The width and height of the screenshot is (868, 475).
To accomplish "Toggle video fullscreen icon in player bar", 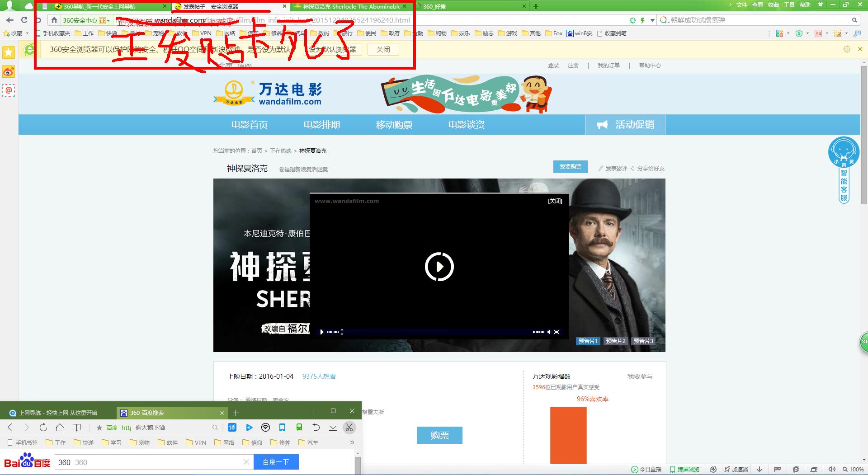I will (x=557, y=332).
